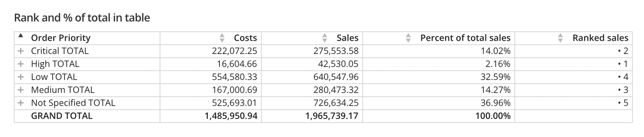This screenshot has height=137, width=644.
Task: Expand the Medium TOTAL row
Action: [21, 90]
